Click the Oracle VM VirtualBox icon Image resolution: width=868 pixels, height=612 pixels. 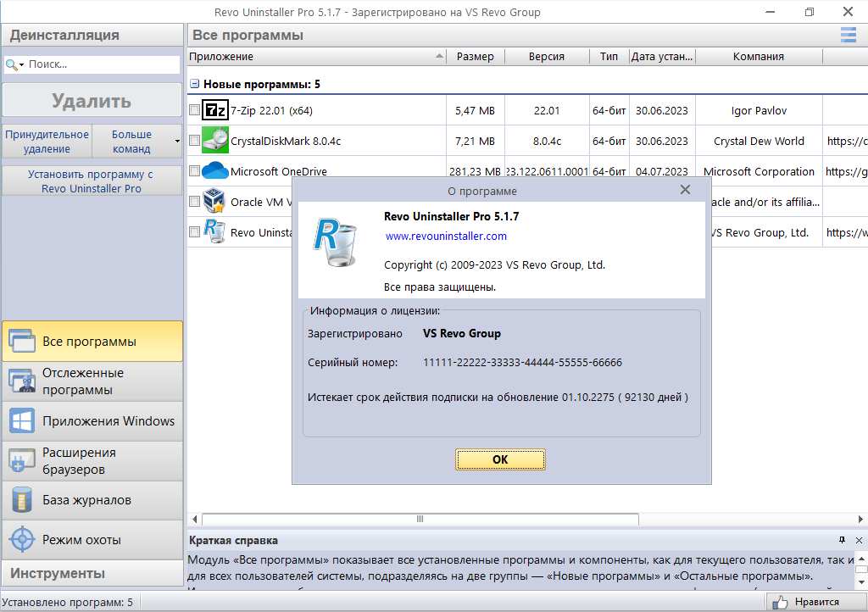click(x=214, y=201)
